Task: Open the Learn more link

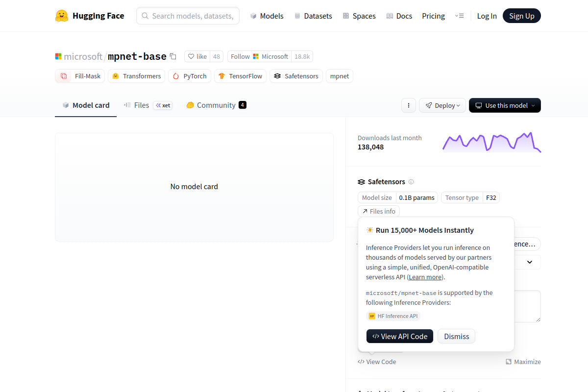Action: [x=424, y=277]
